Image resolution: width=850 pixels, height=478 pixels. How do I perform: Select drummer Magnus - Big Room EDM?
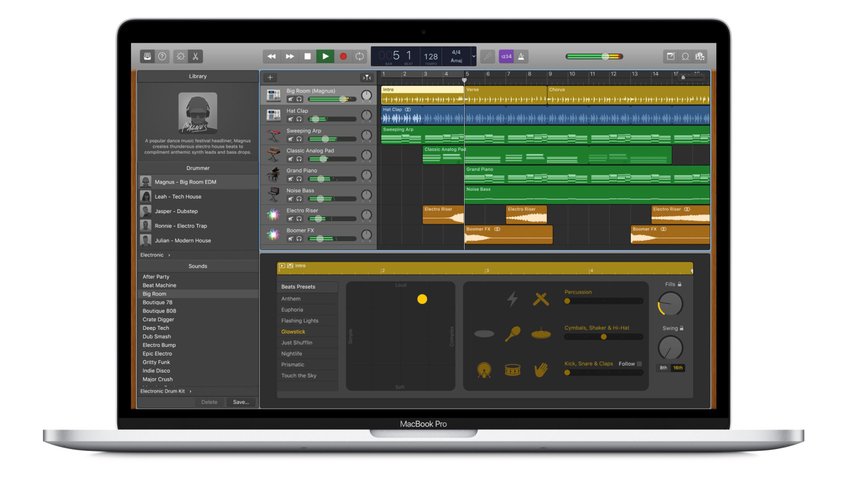[x=198, y=182]
